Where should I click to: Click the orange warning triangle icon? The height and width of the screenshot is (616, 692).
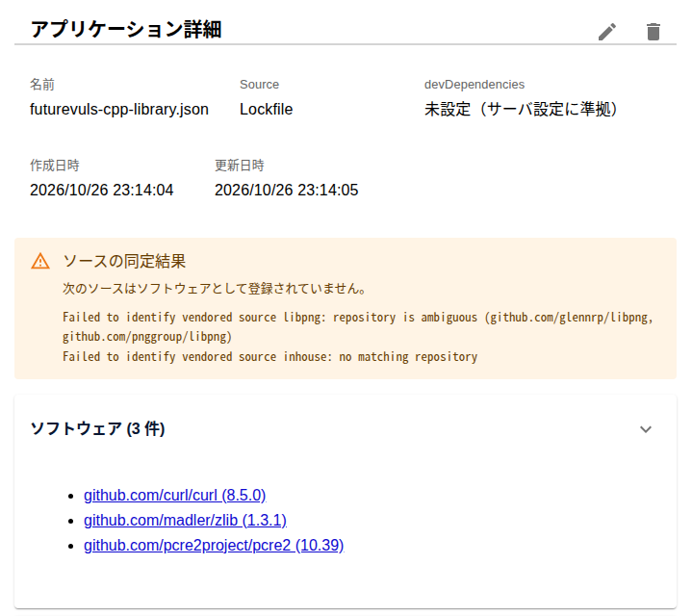pos(40,261)
